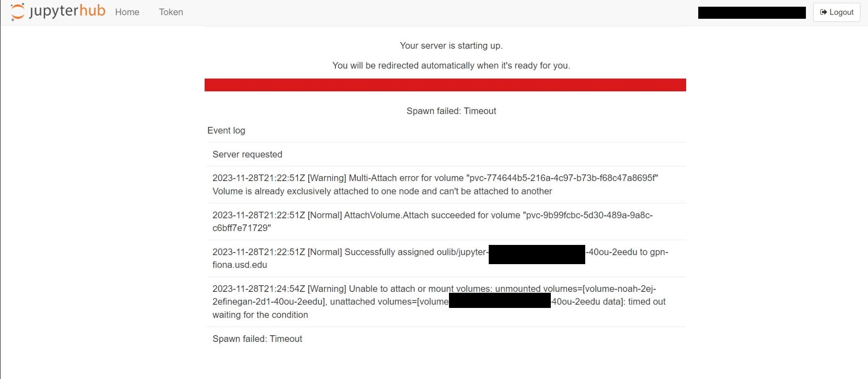Go to the Token page
Screen dimensions: 868x379
tap(171, 12)
